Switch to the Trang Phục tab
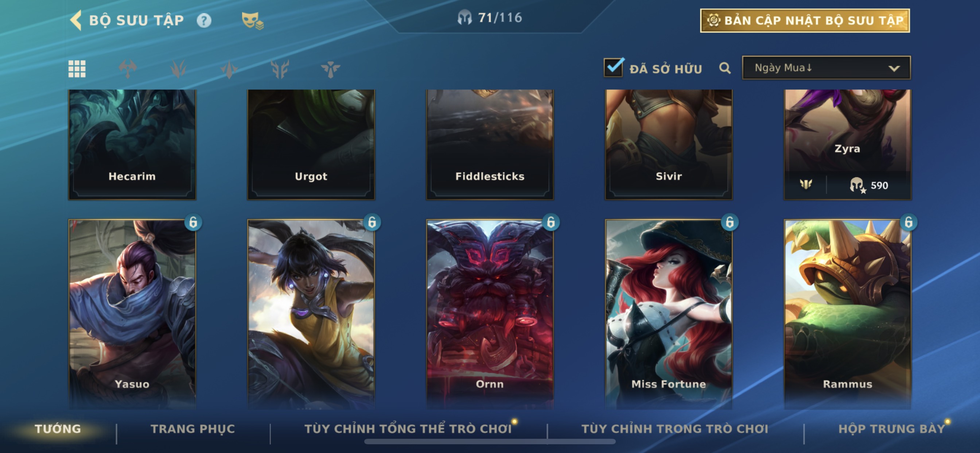Image resolution: width=980 pixels, height=453 pixels. tap(193, 429)
